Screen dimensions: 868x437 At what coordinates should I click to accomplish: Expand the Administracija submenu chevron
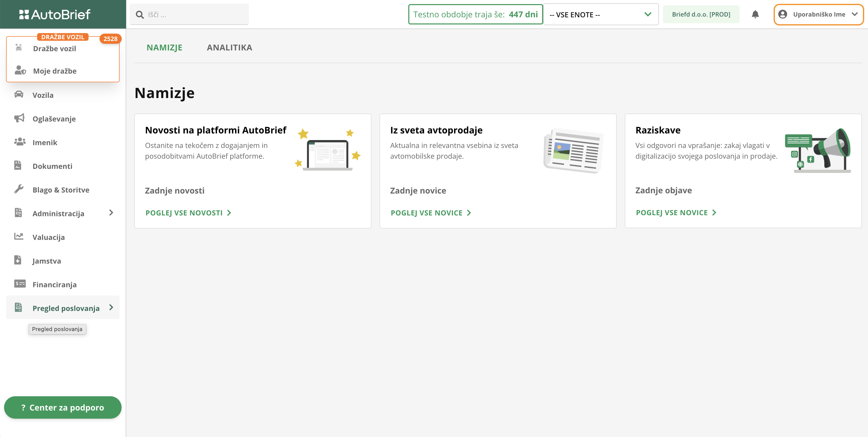[x=111, y=213]
